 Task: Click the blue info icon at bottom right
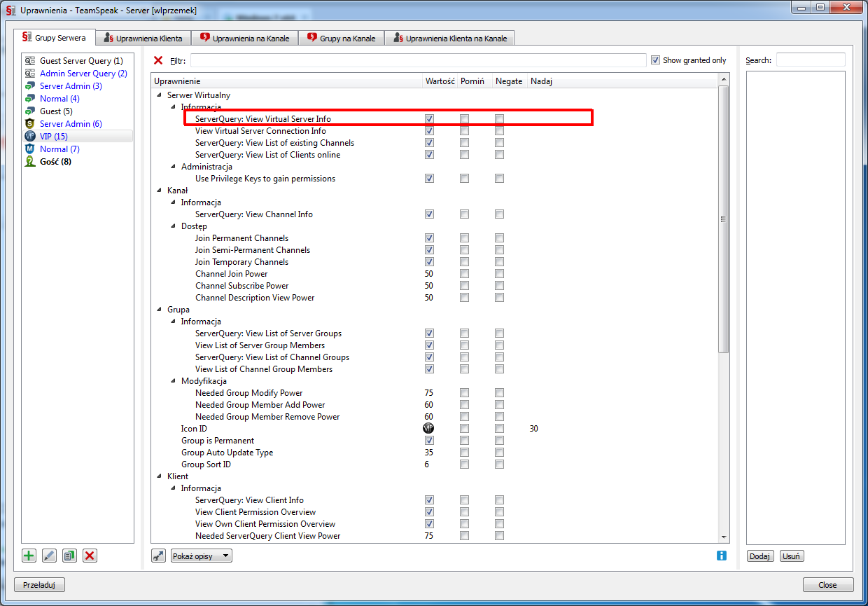click(x=722, y=556)
